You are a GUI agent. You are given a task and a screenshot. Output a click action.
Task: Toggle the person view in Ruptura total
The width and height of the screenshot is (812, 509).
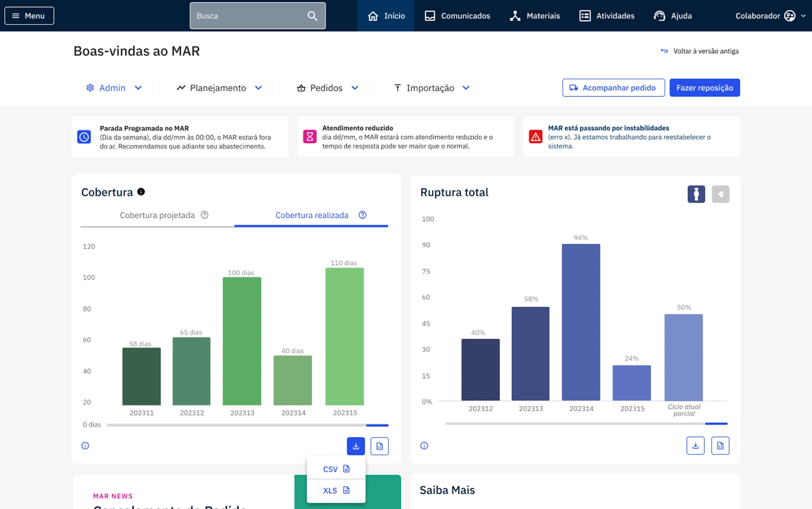pyautogui.click(x=696, y=194)
